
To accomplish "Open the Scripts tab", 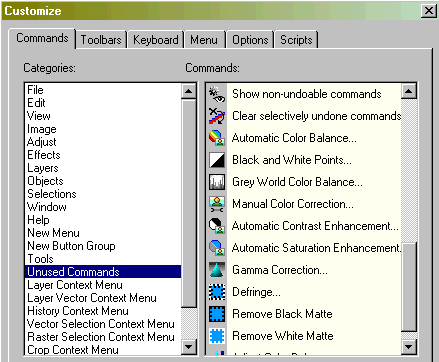I will [296, 40].
